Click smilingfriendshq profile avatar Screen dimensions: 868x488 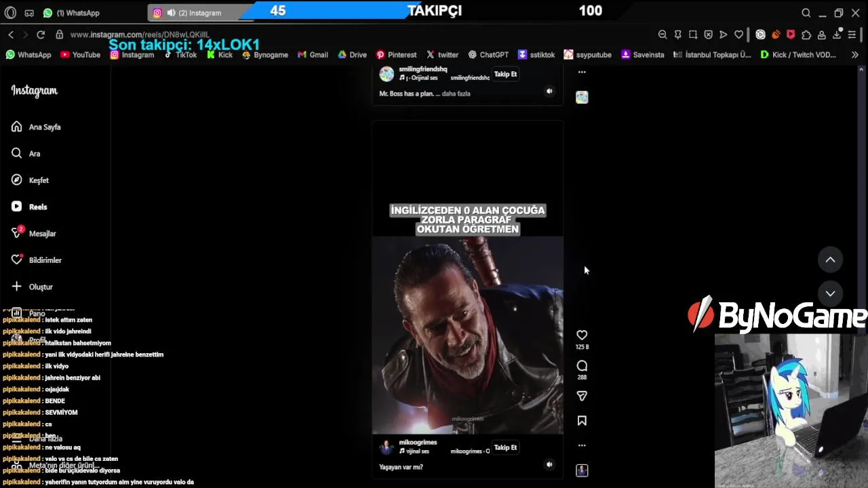pos(387,74)
